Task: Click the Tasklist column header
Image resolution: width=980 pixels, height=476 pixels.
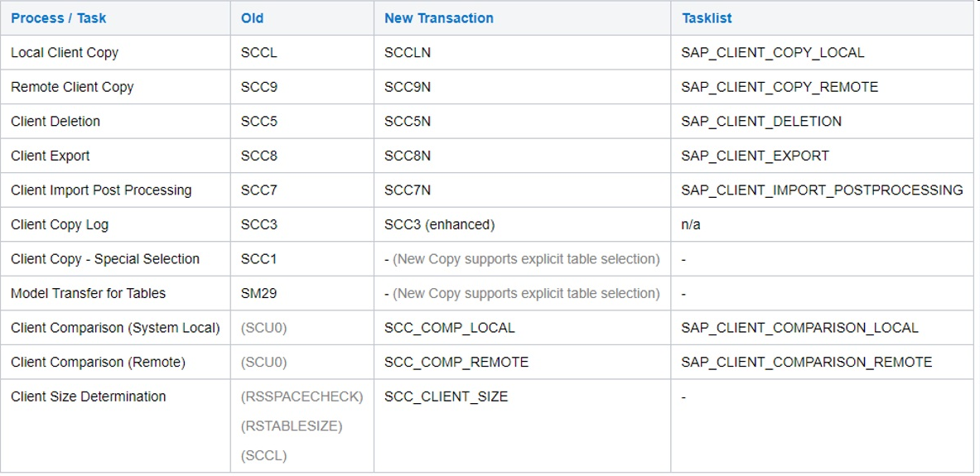Action: coord(707,18)
